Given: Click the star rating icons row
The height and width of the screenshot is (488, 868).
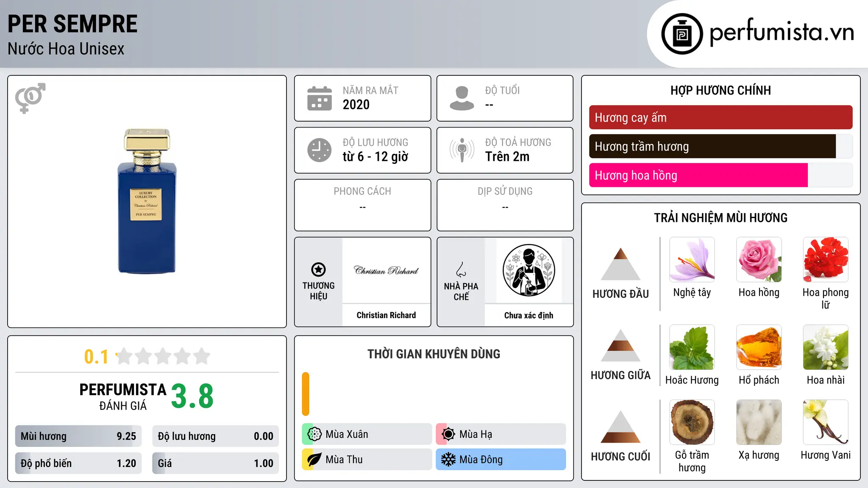Looking at the screenshot, I should (x=163, y=356).
